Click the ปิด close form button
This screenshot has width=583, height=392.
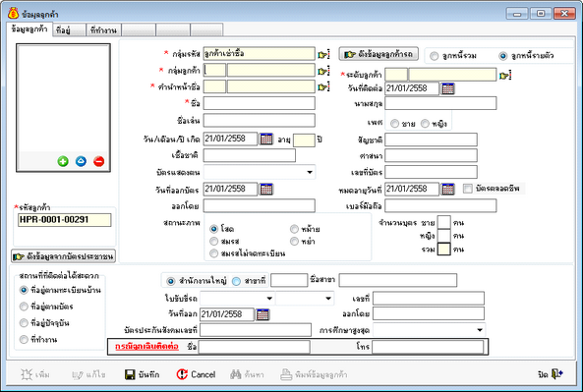click(551, 374)
